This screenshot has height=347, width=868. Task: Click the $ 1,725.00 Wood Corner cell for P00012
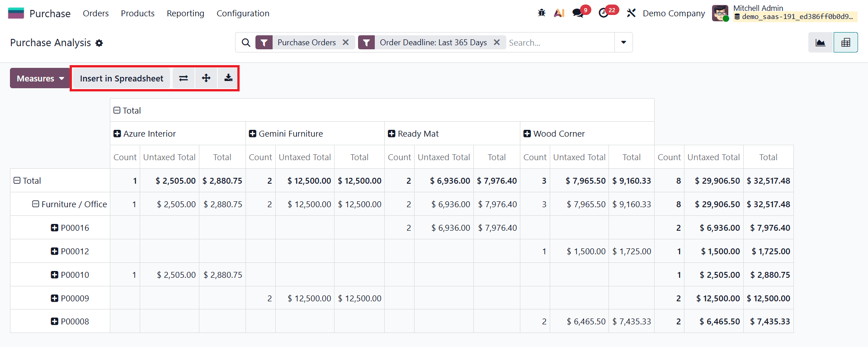(x=632, y=251)
